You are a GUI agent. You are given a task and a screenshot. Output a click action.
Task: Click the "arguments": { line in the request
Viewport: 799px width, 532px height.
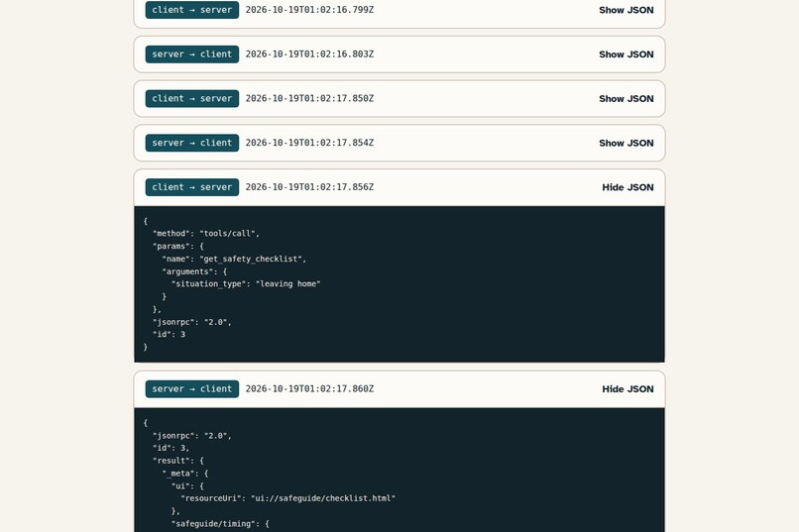point(194,271)
